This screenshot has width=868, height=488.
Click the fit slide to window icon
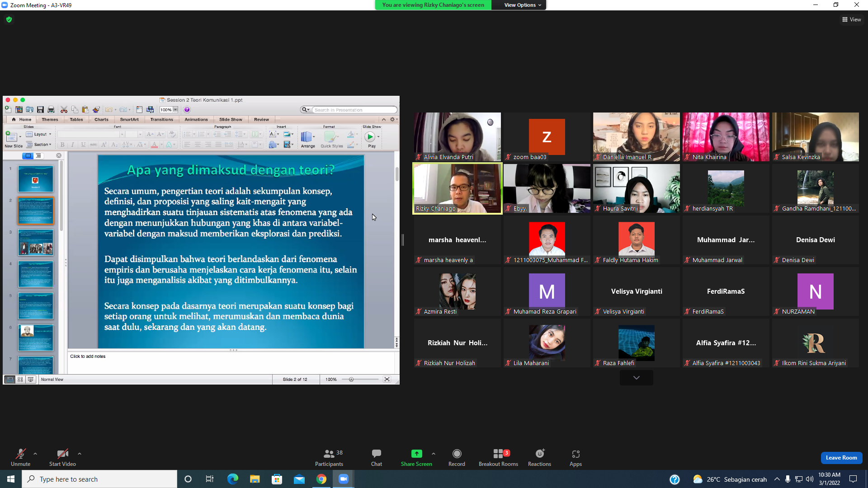(387, 380)
